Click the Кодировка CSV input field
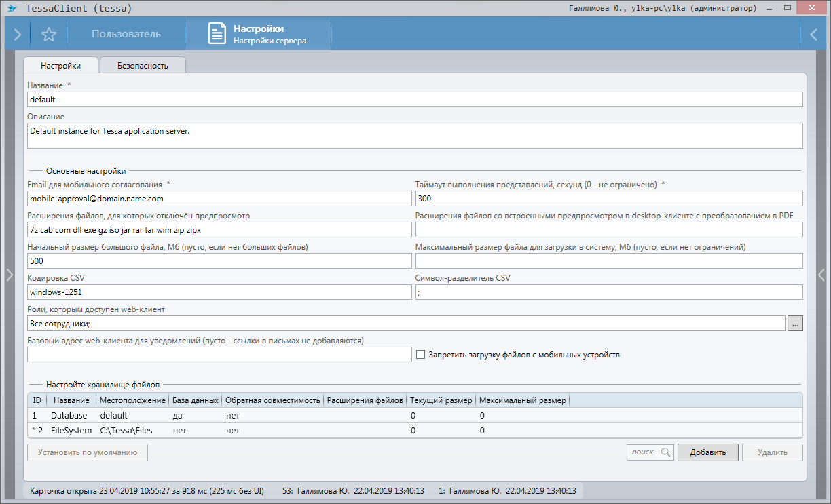831x504 pixels. 219,292
